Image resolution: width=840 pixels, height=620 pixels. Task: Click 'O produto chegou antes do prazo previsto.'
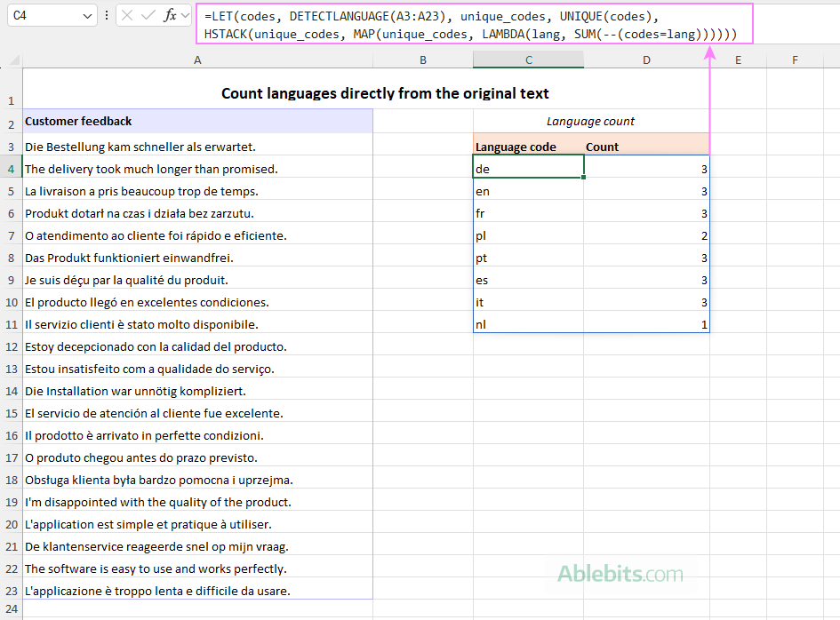click(141, 457)
